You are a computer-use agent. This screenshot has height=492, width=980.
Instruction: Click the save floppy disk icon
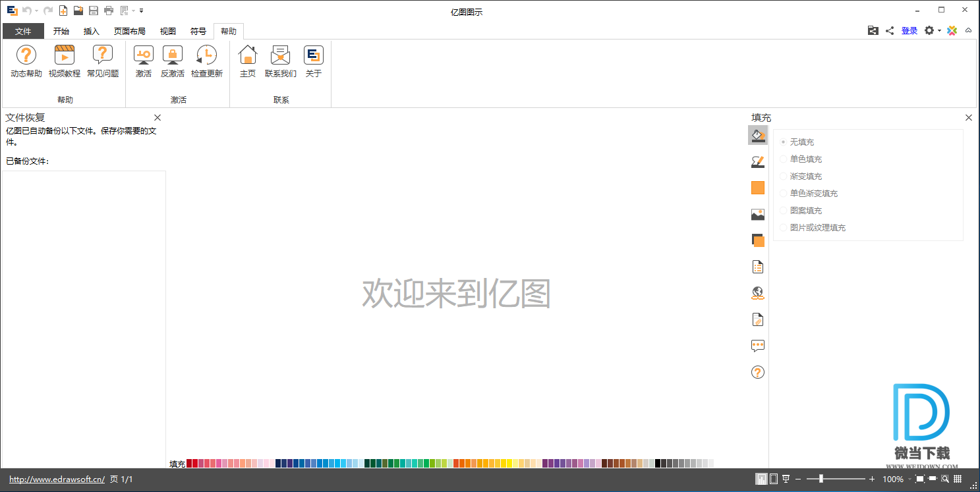[x=94, y=11]
